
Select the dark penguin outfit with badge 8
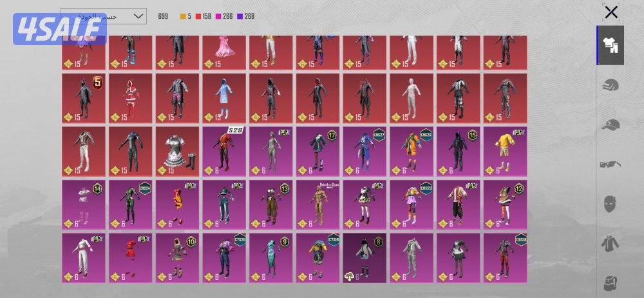[x=365, y=257]
